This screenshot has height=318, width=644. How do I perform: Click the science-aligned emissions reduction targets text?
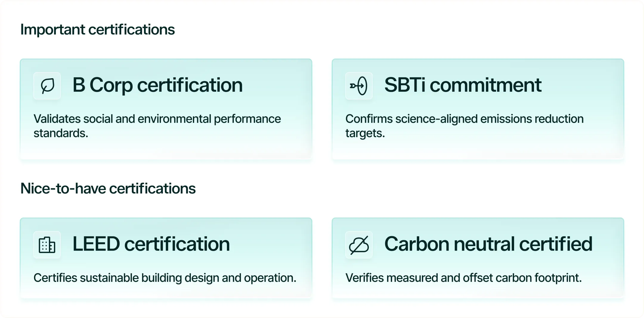pyautogui.click(x=465, y=126)
